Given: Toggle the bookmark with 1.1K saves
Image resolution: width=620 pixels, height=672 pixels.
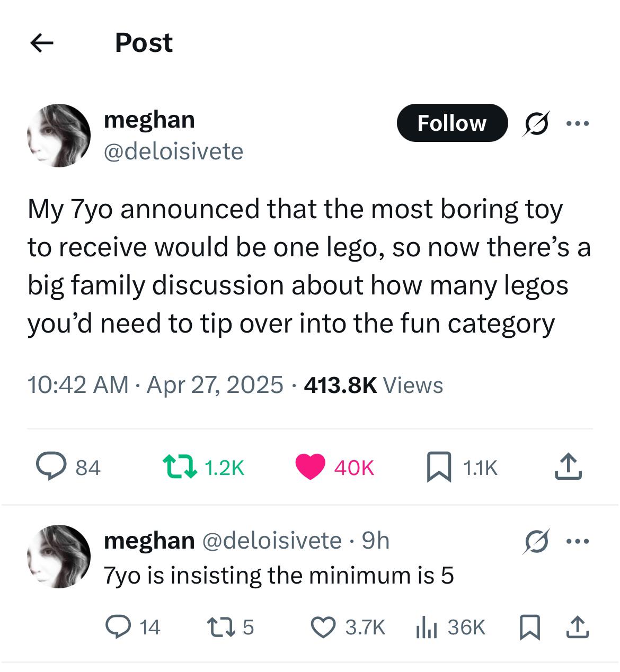Looking at the screenshot, I should pyautogui.click(x=439, y=467).
